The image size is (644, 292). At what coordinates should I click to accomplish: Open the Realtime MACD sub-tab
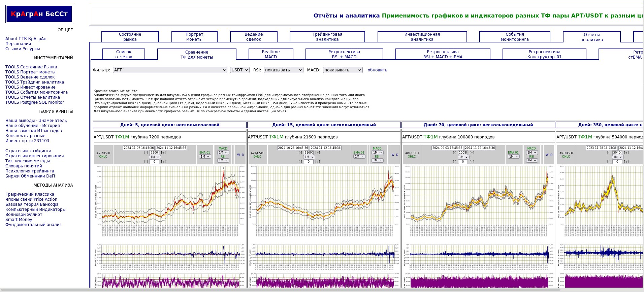click(x=271, y=54)
